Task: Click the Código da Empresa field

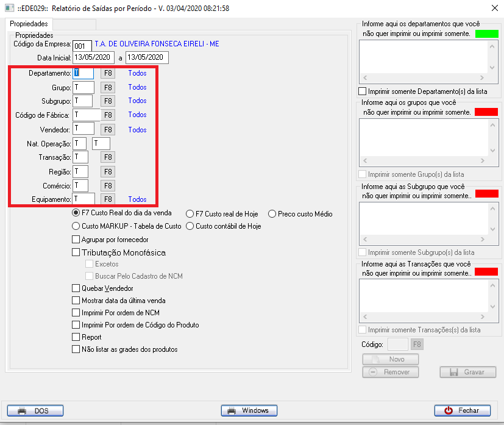Action: (82, 46)
